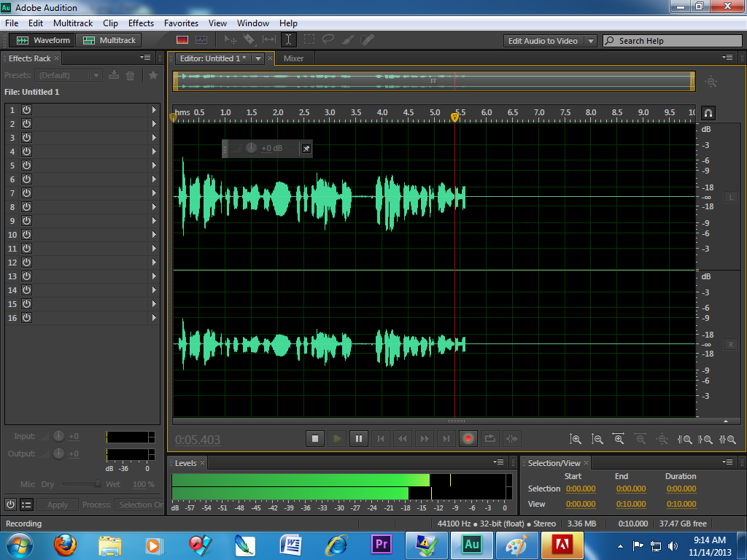Select the Time Selection tool

click(289, 40)
